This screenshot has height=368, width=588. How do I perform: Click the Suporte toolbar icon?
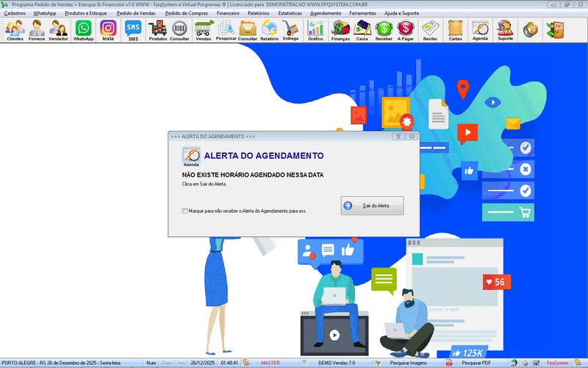505,30
